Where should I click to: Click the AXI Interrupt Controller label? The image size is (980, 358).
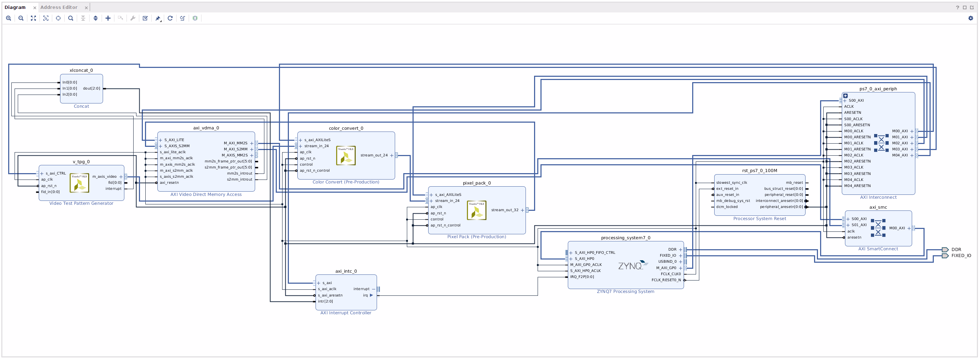pos(345,313)
